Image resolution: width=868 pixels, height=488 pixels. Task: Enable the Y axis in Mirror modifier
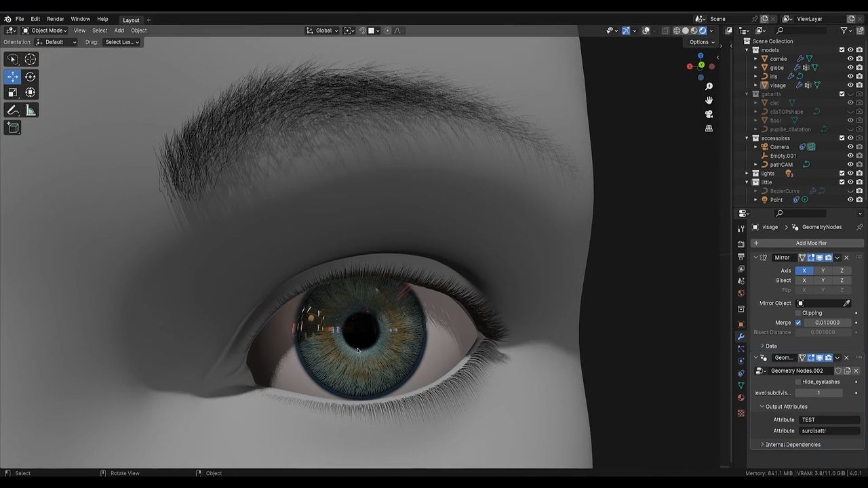coord(823,270)
